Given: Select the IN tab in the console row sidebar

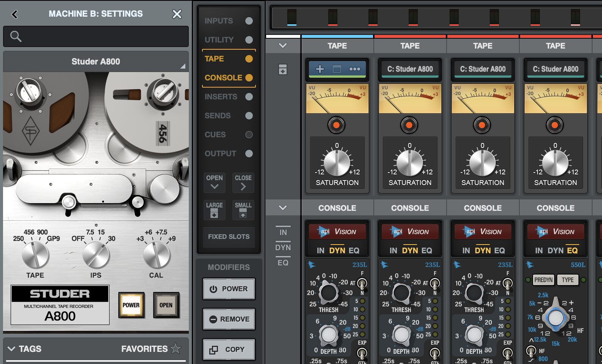Looking at the screenshot, I should (283, 232).
